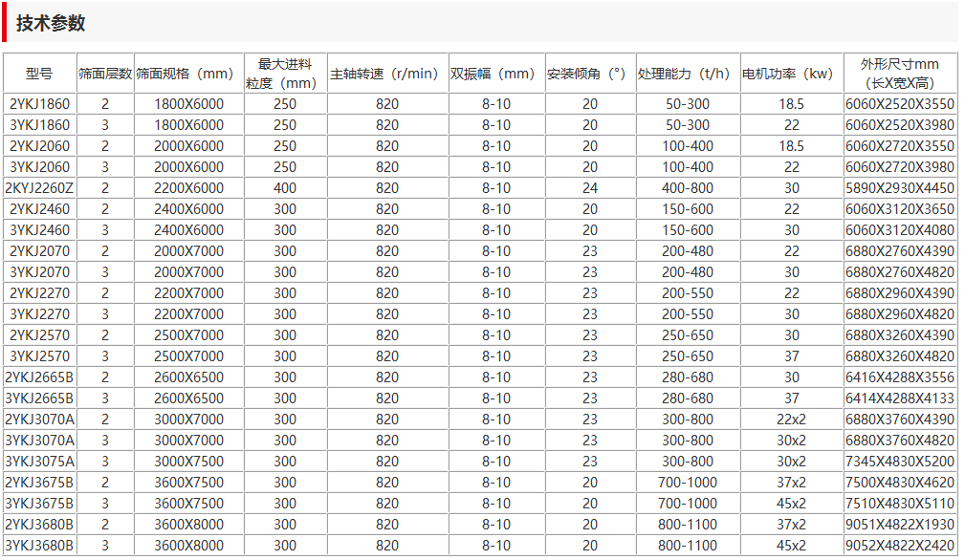The height and width of the screenshot is (560, 965).
Task: Select the 外形尺寸mm header cell
Action: click(x=900, y=74)
